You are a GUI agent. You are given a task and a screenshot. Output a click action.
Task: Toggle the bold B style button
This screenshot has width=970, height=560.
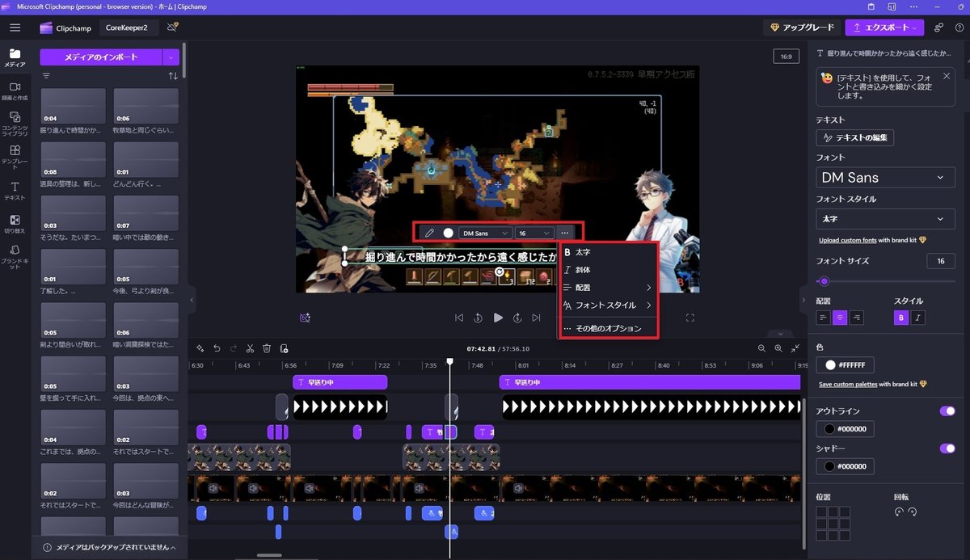pos(901,318)
